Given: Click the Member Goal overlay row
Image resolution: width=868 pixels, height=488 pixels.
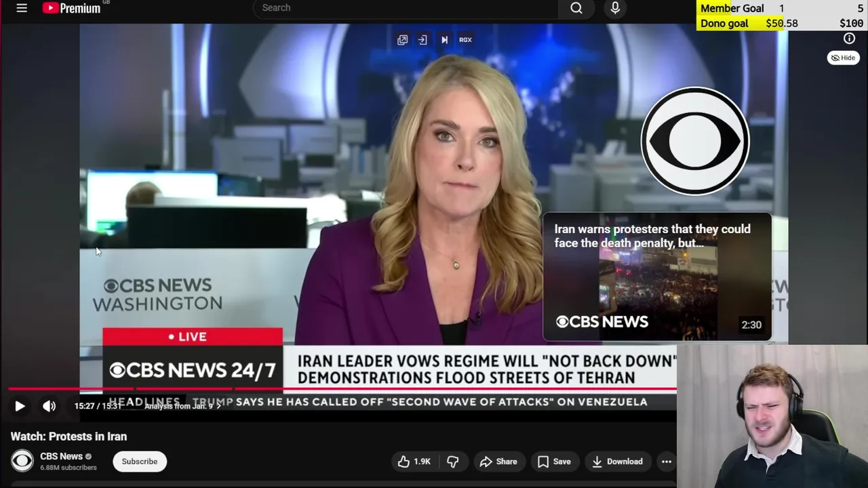Looking at the screenshot, I should tap(782, 8).
